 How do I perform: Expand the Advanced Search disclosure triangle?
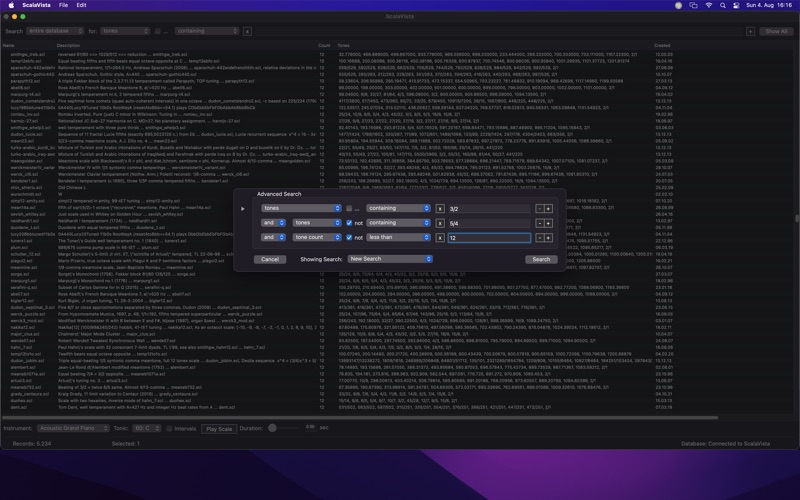pos(243,209)
